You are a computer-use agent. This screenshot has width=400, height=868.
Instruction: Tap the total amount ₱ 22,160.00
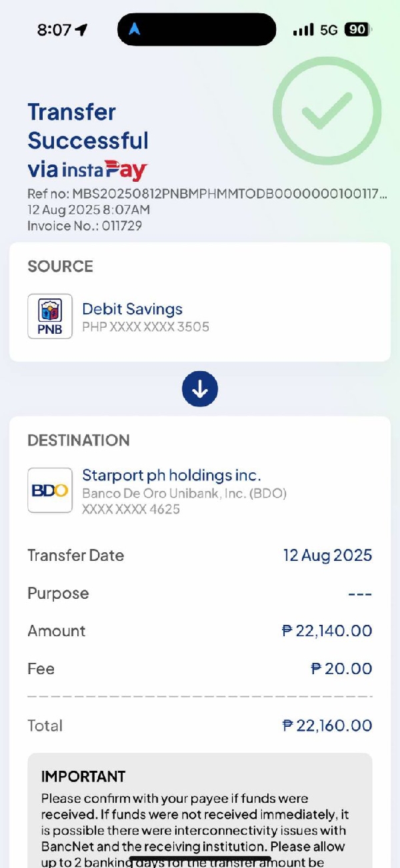327,725
